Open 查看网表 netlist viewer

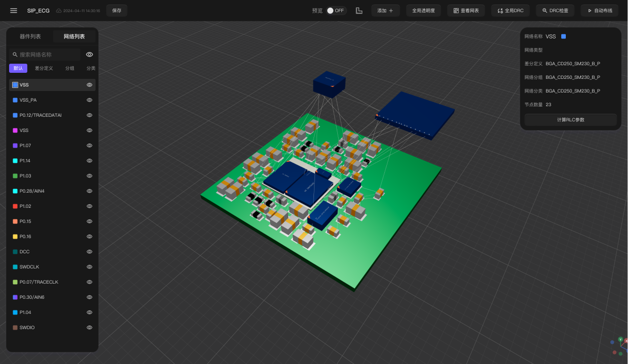point(466,11)
